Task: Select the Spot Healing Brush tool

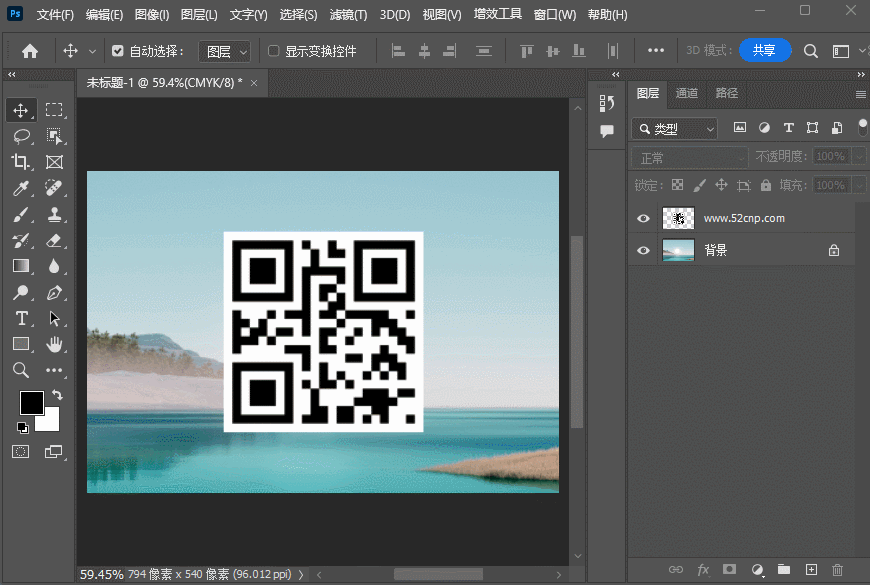Action: click(54, 188)
